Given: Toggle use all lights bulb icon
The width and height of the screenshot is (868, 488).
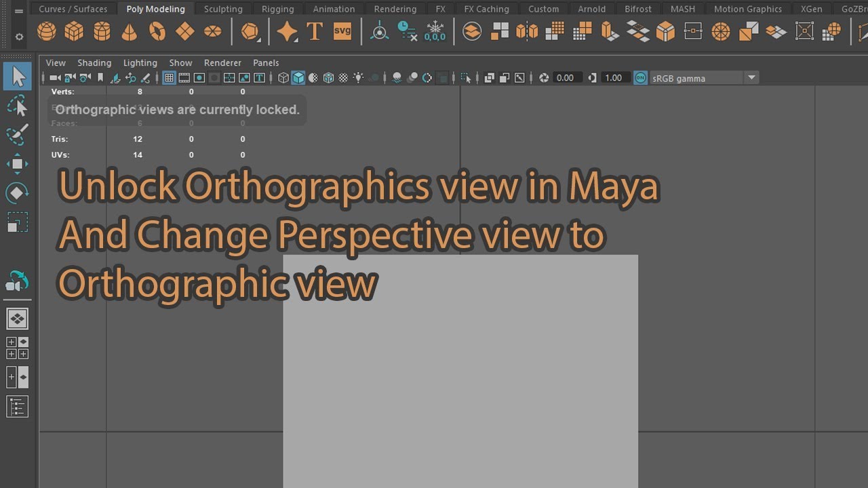Looking at the screenshot, I should pyautogui.click(x=358, y=78).
